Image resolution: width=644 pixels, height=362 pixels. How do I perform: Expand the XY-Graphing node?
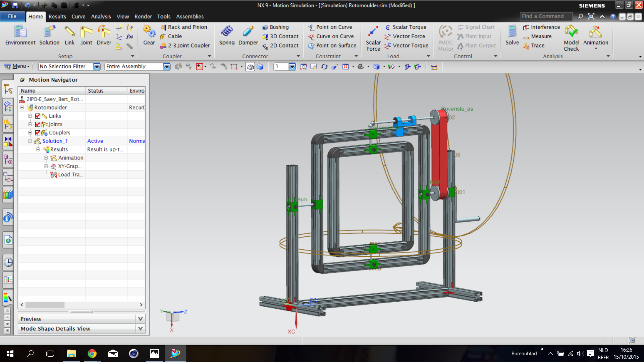pyautogui.click(x=46, y=166)
